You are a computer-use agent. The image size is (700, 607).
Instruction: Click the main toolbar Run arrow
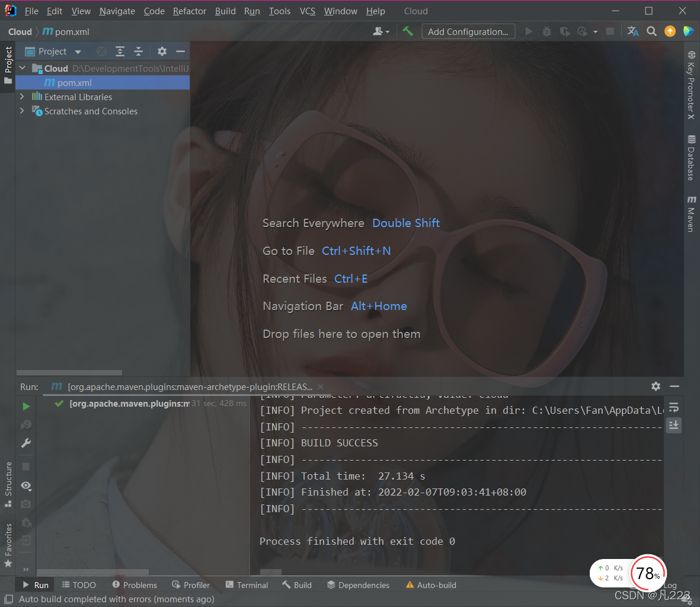point(529,31)
